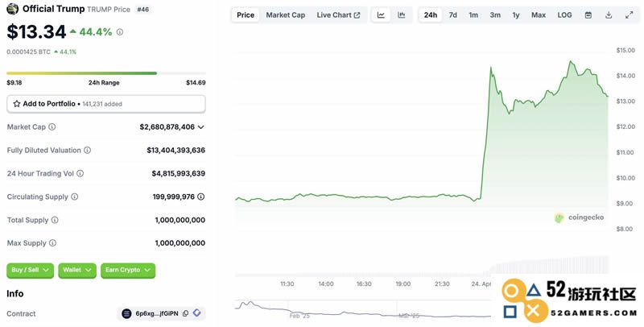Screen dimensions: 644x327
Task: Click the 19:00 time axis label
Action: (403, 284)
